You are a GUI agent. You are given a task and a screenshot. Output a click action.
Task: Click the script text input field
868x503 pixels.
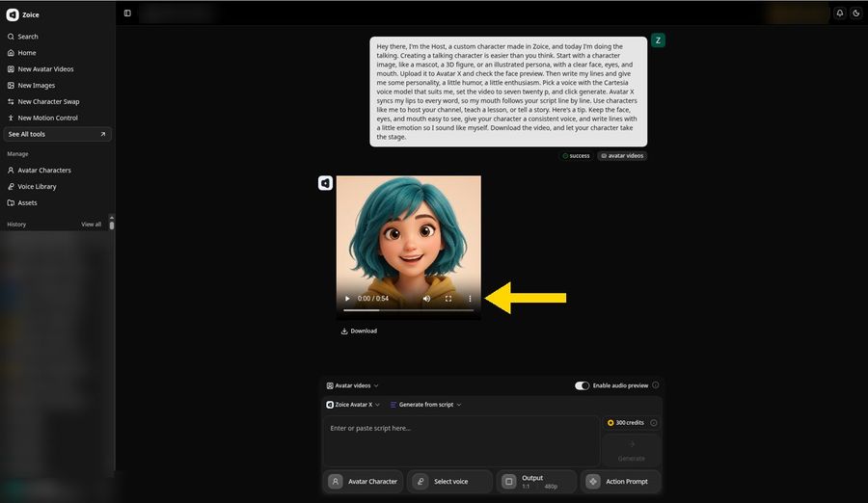pos(461,441)
